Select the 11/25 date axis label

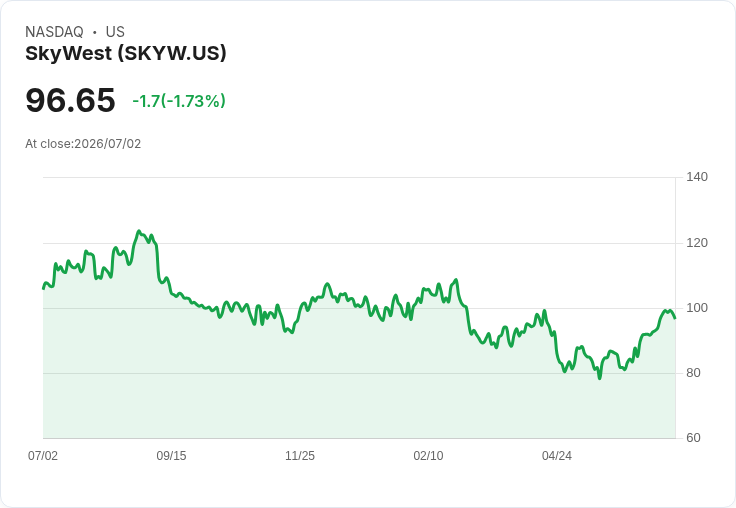point(300,456)
